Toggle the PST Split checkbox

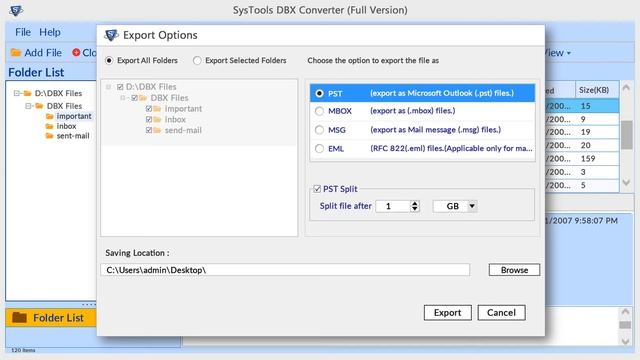[x=317, y=189]
